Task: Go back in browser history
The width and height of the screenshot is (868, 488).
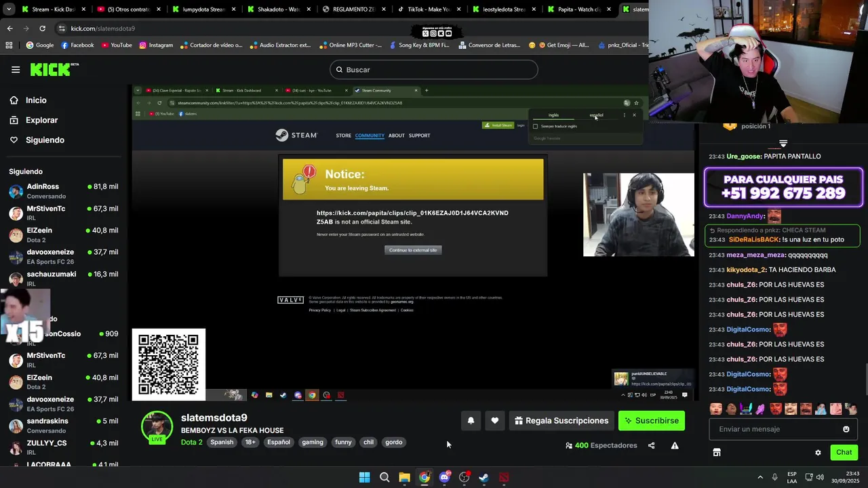Action: (x=9, y=28)
